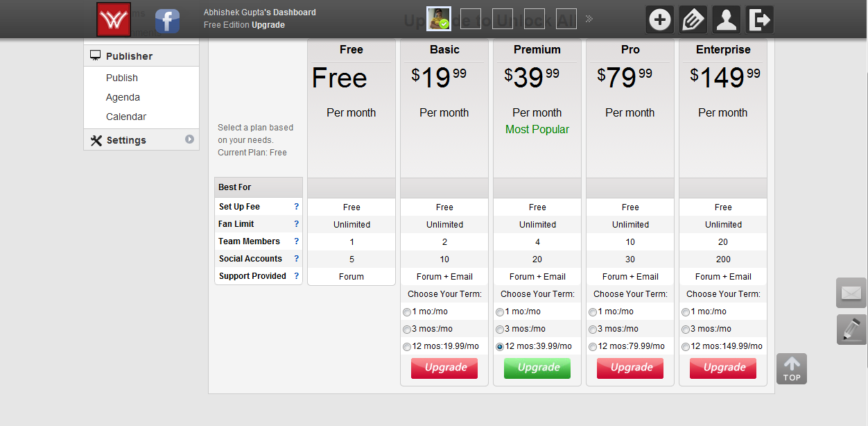Click the Best For row header
Viewport: 868px width, 426px height.
pos(259,187)
